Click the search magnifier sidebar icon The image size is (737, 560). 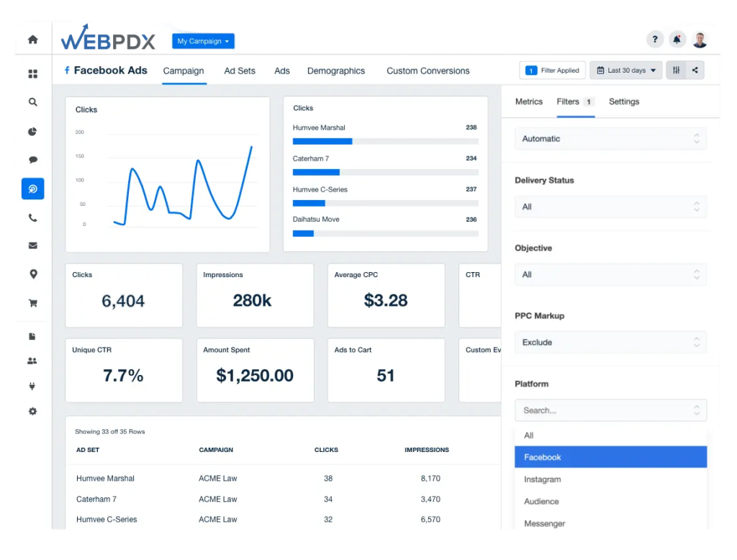coord(33,102)
